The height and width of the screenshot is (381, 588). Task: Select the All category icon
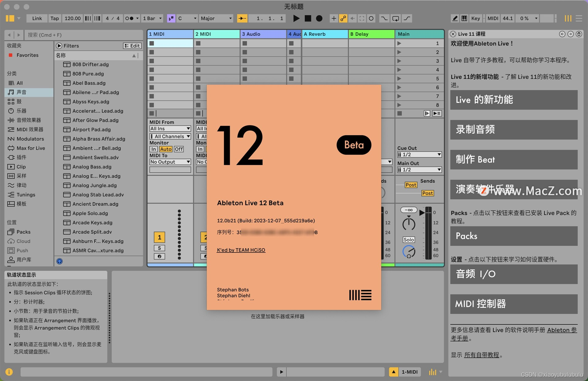[11, 83]
